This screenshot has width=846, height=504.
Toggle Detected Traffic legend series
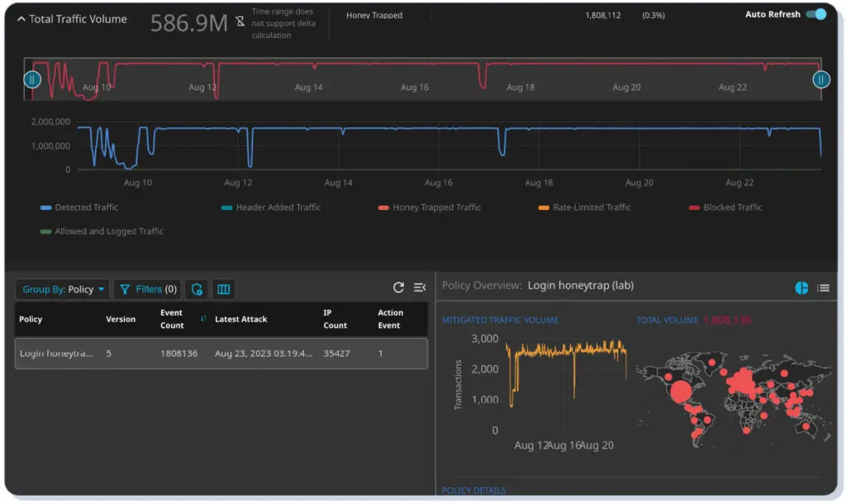79,207
